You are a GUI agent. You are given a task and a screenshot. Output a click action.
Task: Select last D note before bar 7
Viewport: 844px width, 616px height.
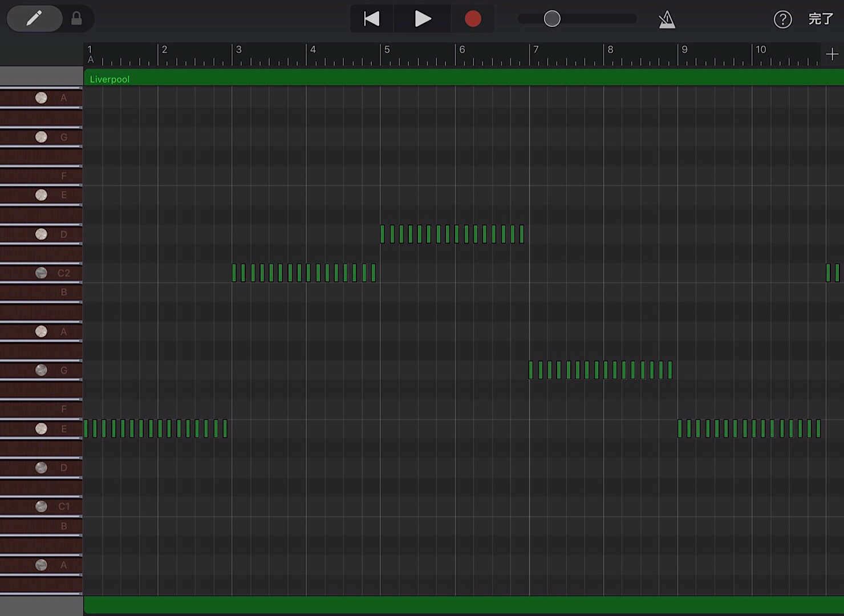(x=522, y=234)
